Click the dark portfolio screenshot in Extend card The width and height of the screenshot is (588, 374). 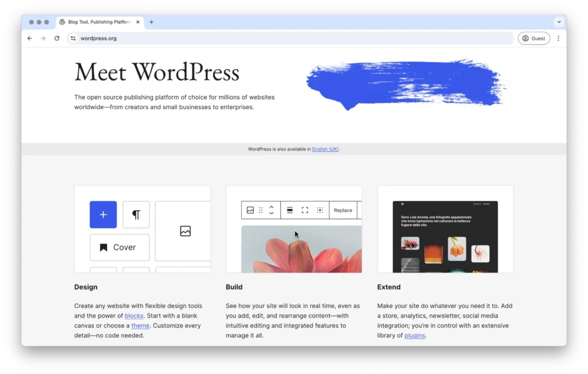click(446, 237)
